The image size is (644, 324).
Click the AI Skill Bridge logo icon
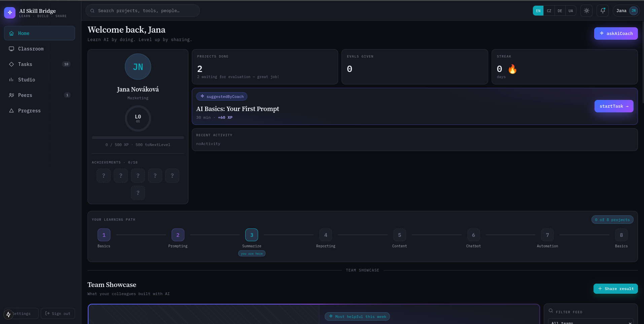pyautogui.click(x=10, y=12)
